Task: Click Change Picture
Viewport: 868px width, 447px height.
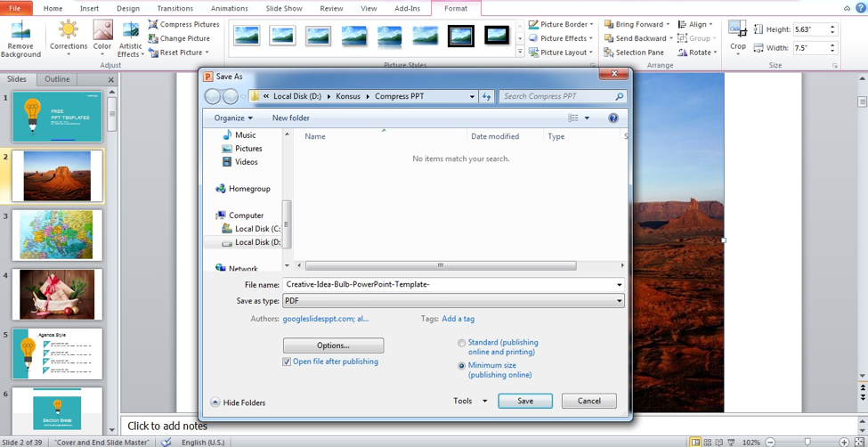Action: point(179,38)
